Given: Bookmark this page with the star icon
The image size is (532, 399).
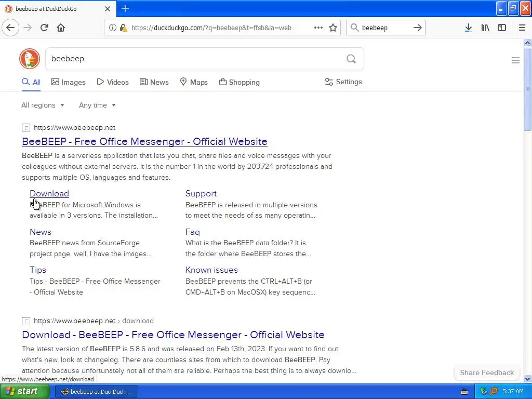Looking at the screenshot, I should tap(333, 28).
